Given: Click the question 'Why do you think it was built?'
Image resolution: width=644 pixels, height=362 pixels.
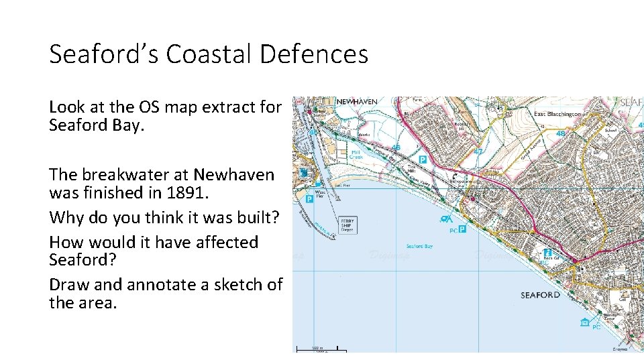Looking at the screenshot, I should (164, 217).
